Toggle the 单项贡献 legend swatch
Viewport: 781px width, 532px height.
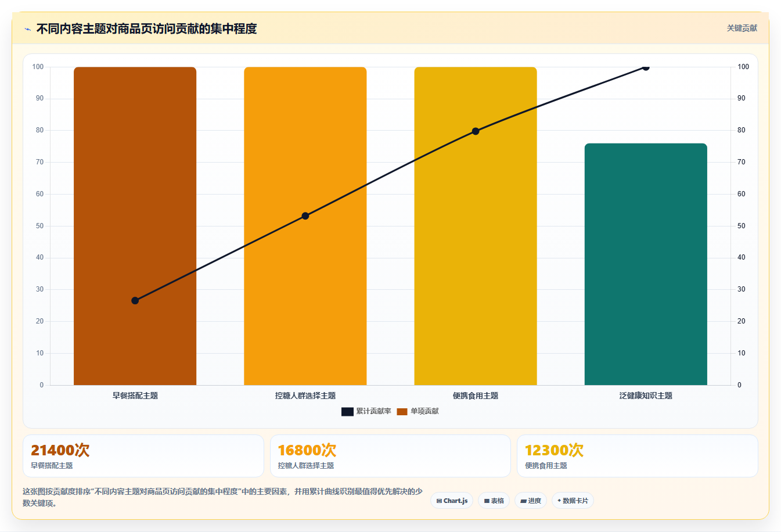pyautogui.click(x=402, y=412)
